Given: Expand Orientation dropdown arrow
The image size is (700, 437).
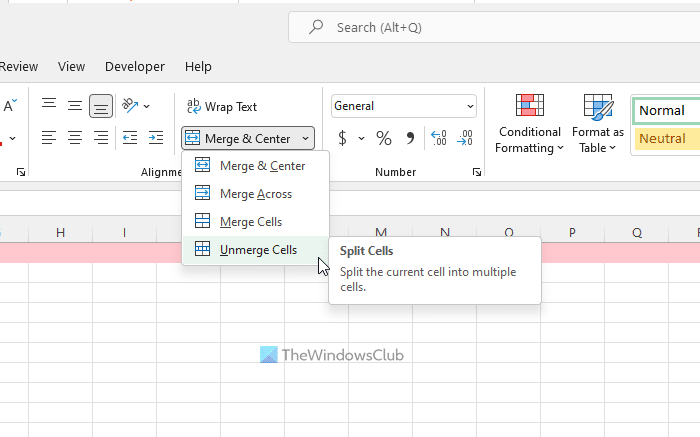Looking at the screenshot, I should (147, 106).
